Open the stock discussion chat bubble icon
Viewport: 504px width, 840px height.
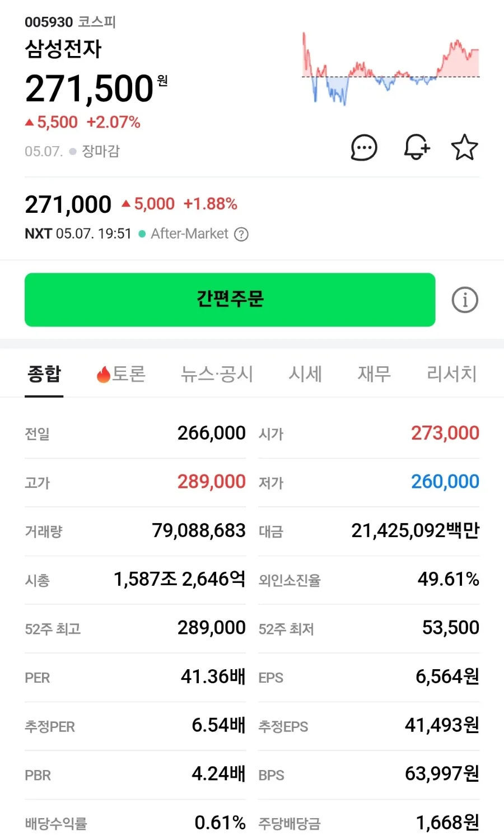pos(364,148)
